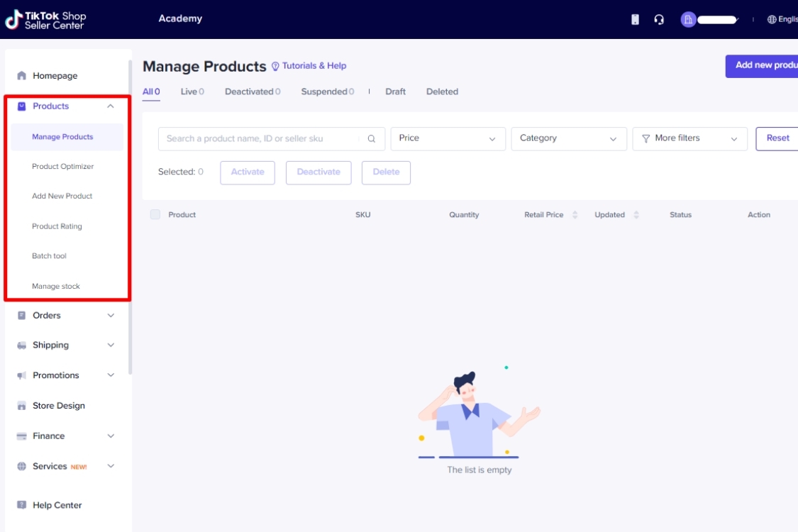Screen dimensions: 798x532
Task: Click the Action column header
Action: tap(759, 215)
